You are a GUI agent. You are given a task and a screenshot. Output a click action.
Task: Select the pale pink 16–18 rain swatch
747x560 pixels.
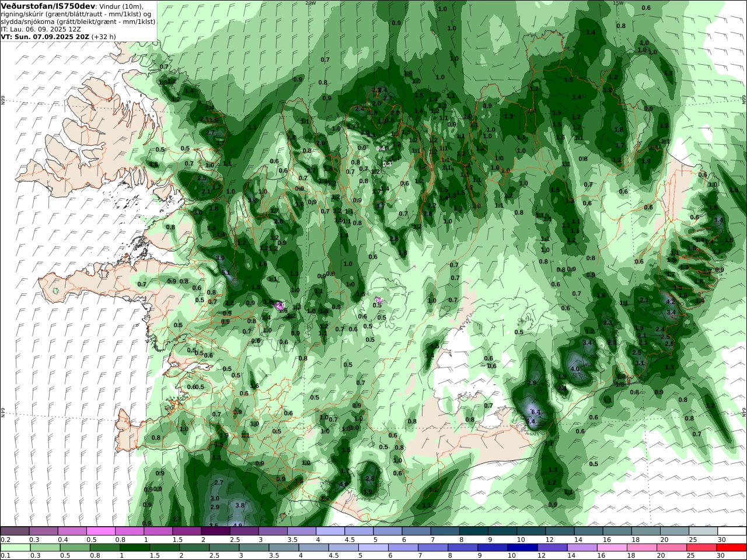(613, 548)
